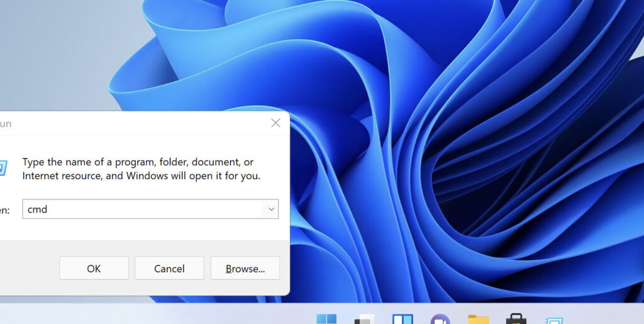Click the Open: label beside the text box
Viewport: 644px width, 324px height.
pos(5,210)
